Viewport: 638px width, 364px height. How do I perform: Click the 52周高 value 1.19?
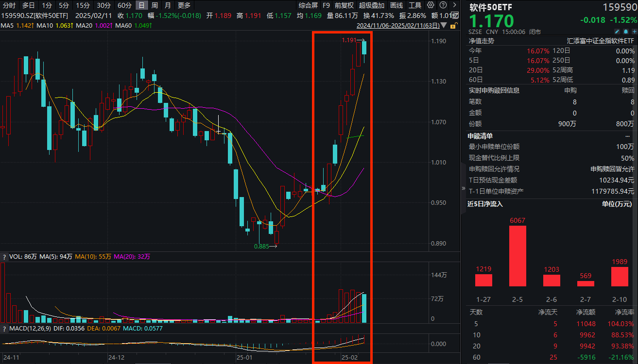(x=628, y=70)
